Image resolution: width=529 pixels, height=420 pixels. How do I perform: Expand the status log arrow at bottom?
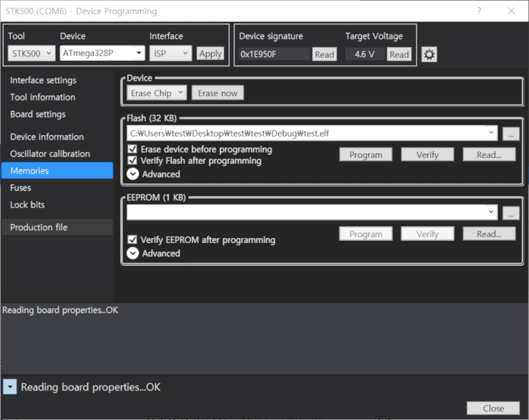[10, 387]
